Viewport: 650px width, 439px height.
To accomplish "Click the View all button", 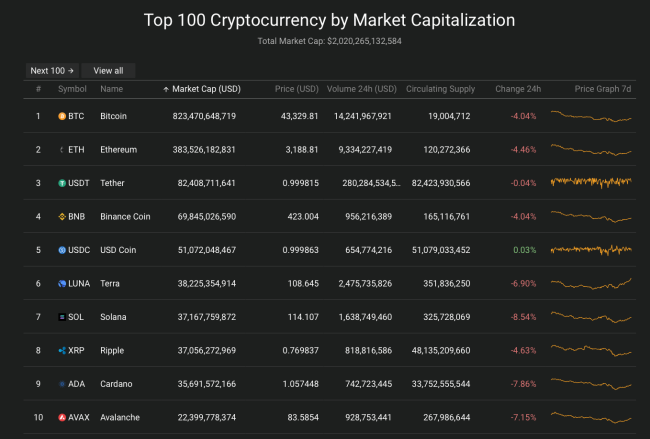I will pos(108,71).
